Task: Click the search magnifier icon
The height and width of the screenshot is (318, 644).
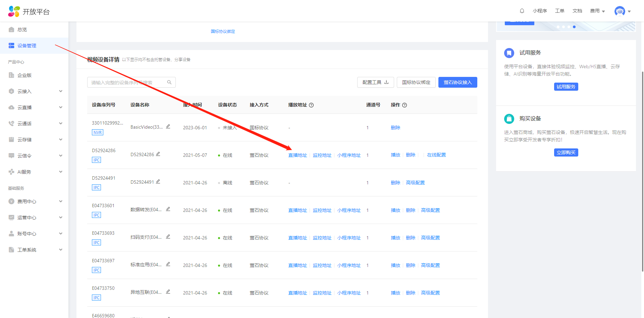Action: [169, 82]
